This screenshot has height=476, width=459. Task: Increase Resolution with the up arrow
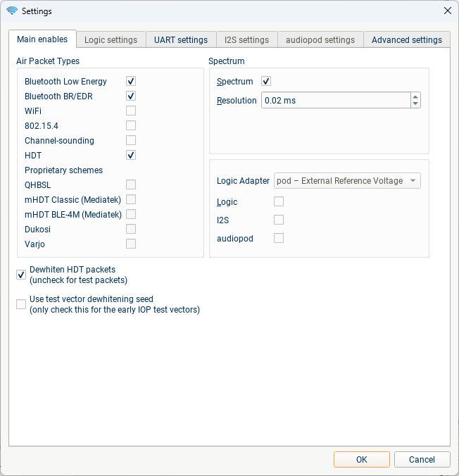tap(415, 97)
